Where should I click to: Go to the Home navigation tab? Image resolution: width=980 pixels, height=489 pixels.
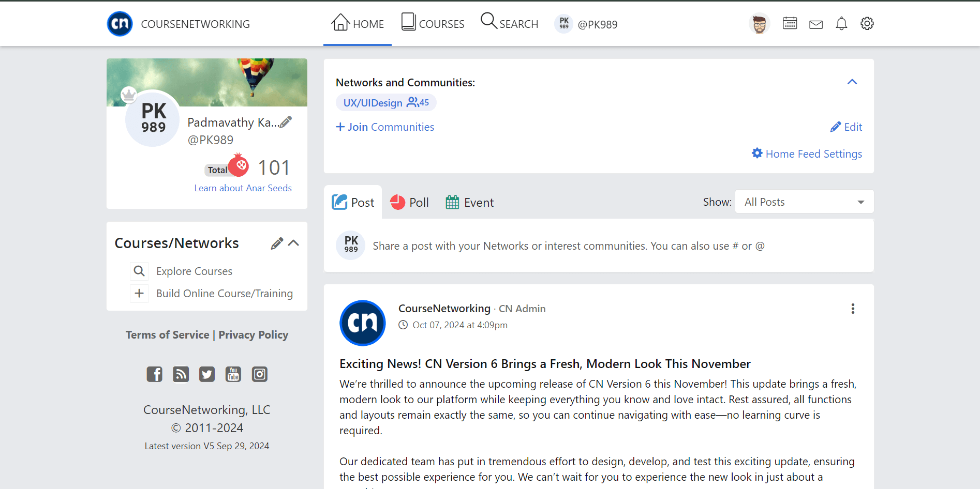(x=358, y=23)
